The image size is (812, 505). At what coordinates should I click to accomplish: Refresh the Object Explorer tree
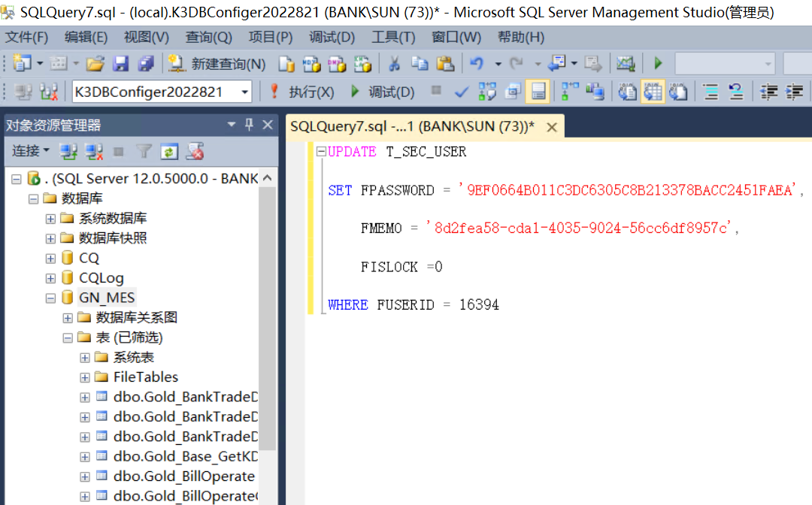point(169,152)
